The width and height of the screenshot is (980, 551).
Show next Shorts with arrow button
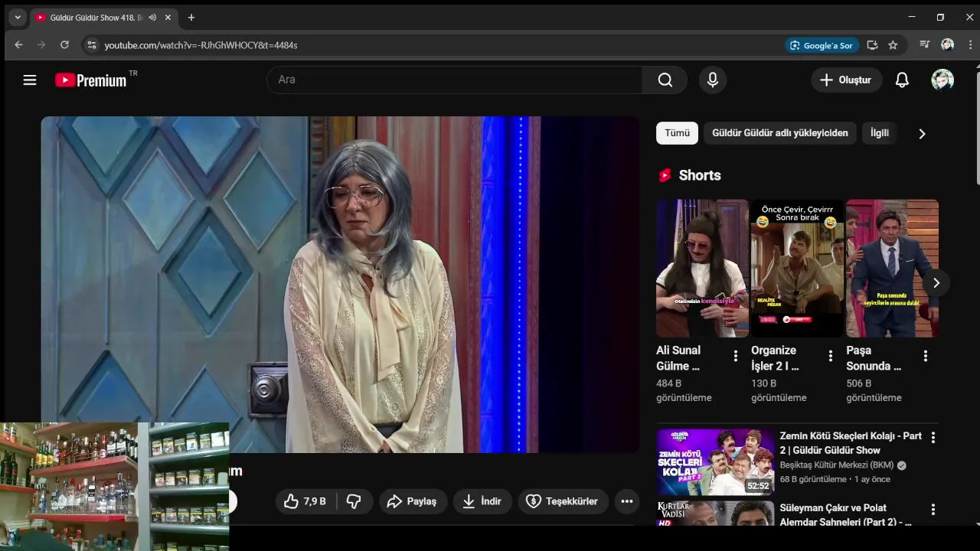point(936,283)
